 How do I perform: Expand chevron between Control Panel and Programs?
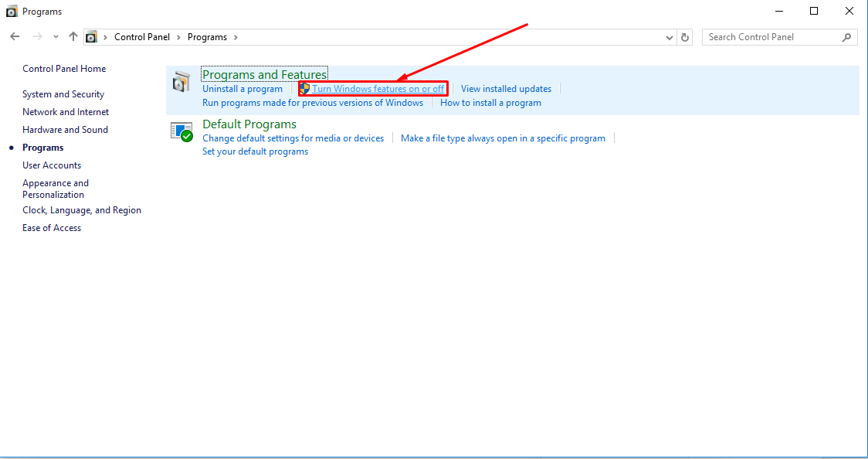click(178, 37)
